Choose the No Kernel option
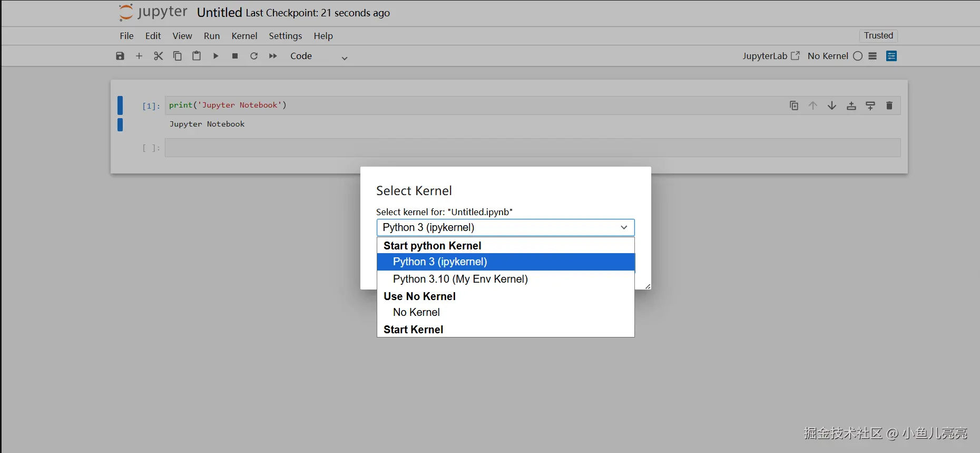Screen dimensions: 980x453 coord(506,312)
